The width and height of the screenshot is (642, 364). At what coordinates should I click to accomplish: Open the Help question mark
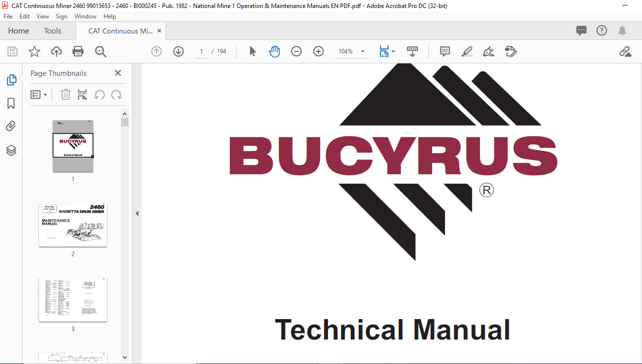602,30
